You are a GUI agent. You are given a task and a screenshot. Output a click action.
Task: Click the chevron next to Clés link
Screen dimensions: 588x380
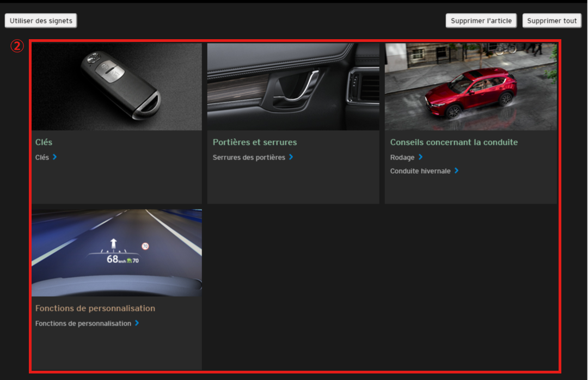(55, 157)
